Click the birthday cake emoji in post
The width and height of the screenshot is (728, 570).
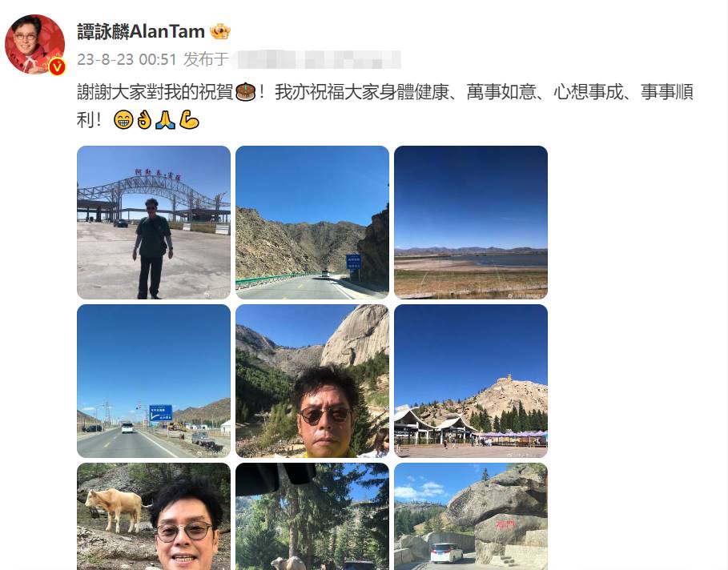pos(246,92)
